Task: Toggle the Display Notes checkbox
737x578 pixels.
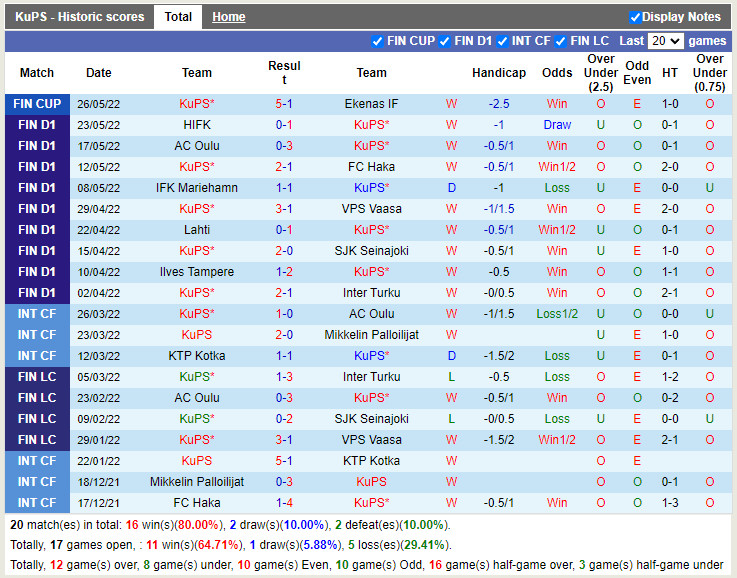Action: pyautogui.click(x=635, y=17)
